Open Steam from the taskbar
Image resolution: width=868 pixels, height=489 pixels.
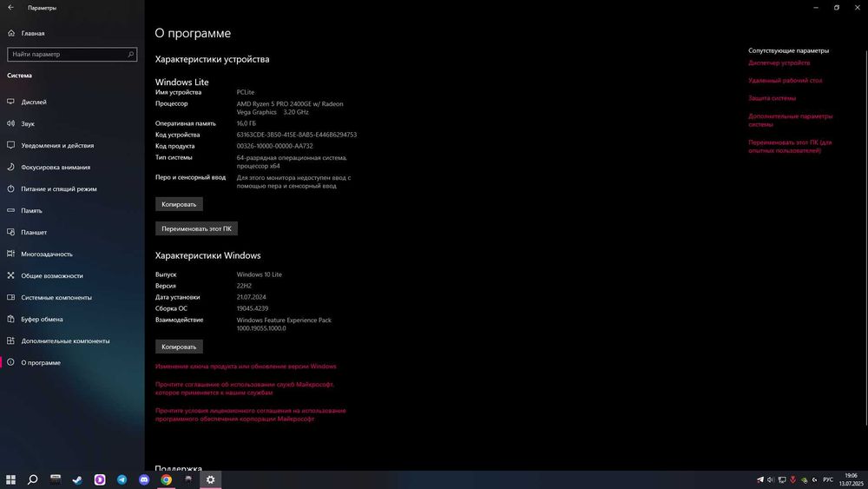(x=77, y=479)
